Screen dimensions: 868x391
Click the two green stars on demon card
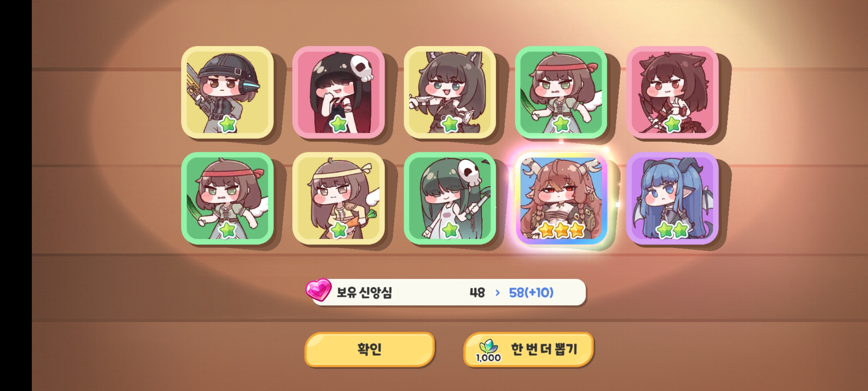tap(672, 230)
